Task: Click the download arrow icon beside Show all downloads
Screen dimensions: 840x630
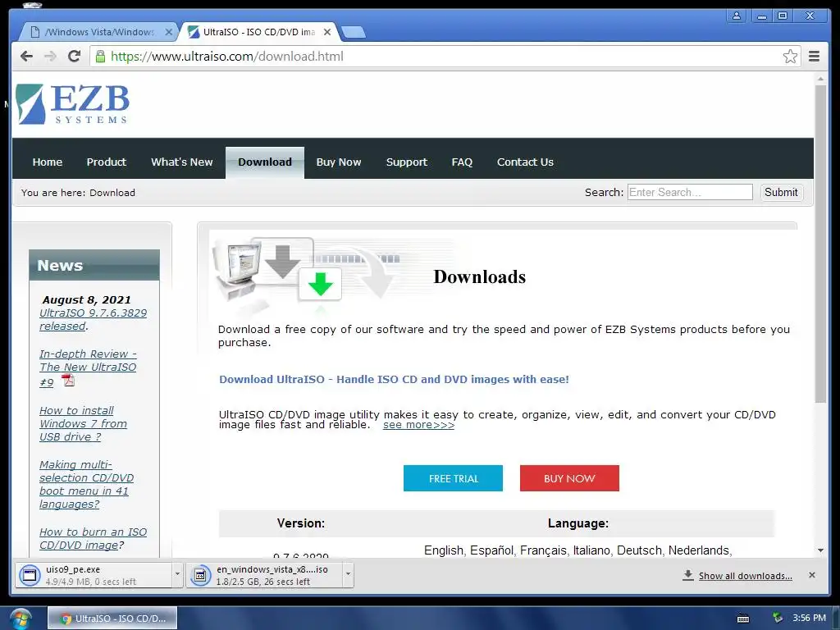Action: tap(688, 575)
